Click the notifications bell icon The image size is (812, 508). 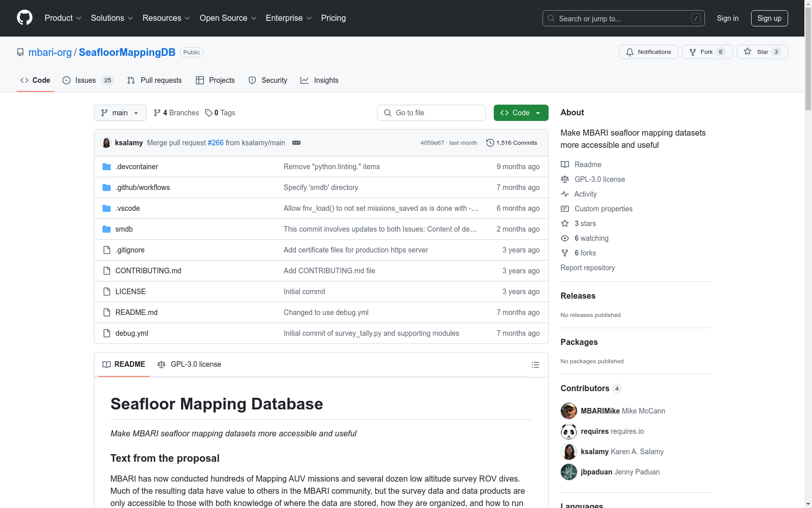630,52
